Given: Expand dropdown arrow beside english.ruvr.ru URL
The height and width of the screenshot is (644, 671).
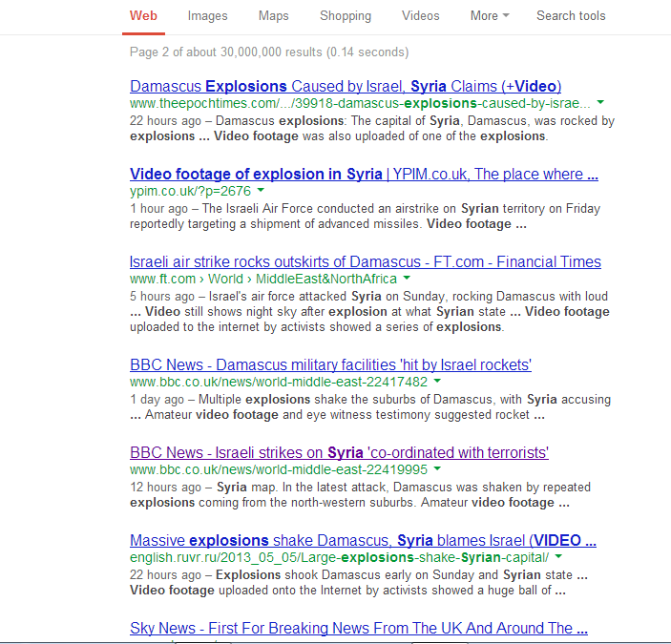Looking at the screenshot, I should [558, 557].
